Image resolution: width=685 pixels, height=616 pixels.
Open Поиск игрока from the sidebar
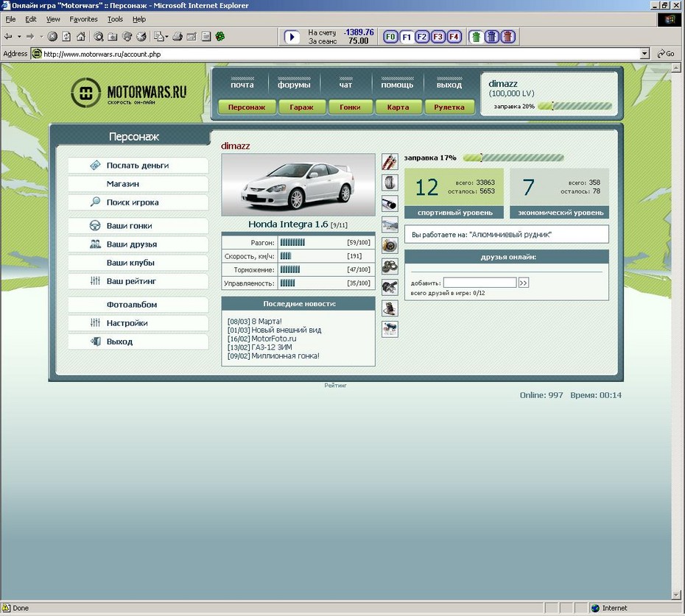(138, 202)
